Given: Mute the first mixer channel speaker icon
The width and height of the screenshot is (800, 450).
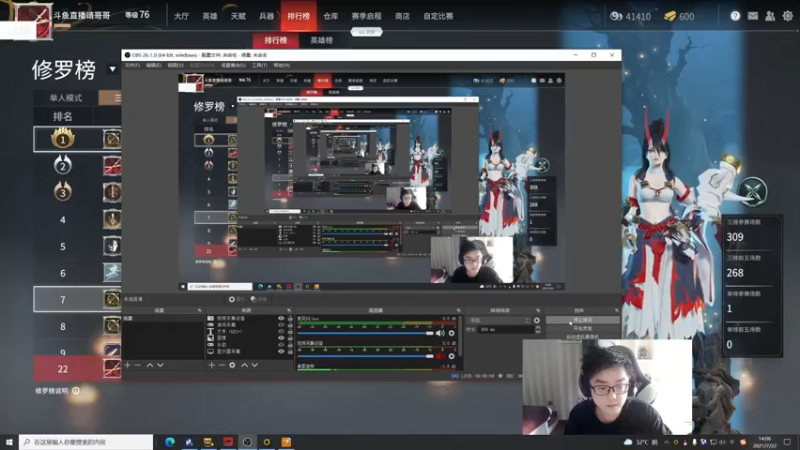Looking at the screenshot, I should tap(440, 333).
